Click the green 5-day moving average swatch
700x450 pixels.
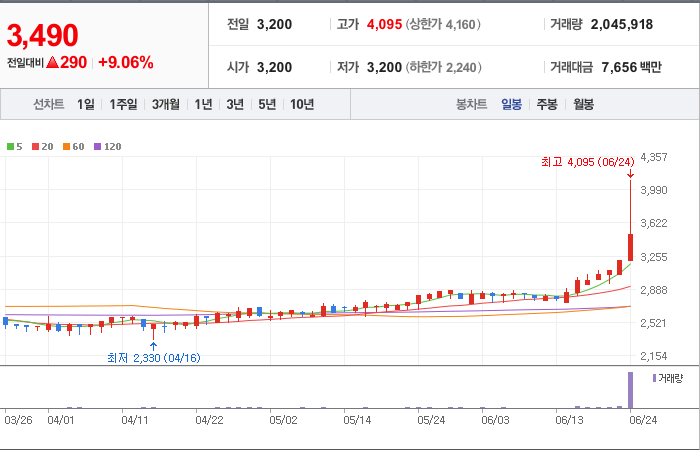pyautogui.click(x=10, y=146)
